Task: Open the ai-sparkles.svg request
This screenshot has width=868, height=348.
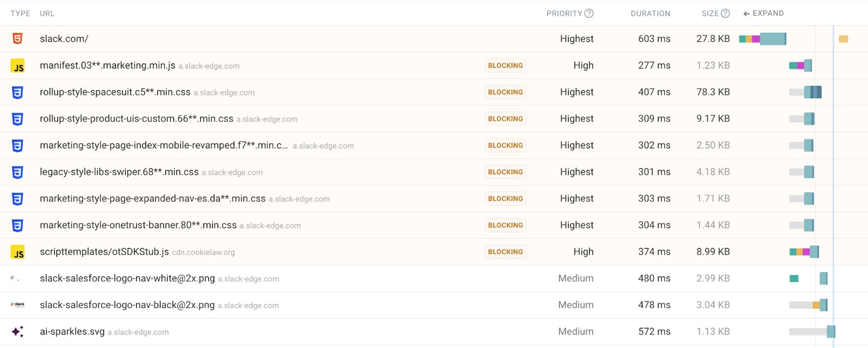Action: point(72,331)
